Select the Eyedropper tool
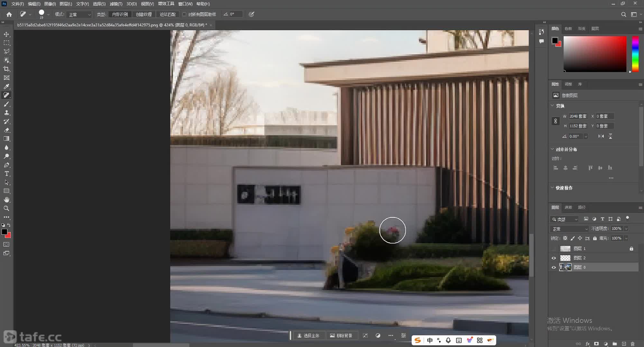Screen dimensions: 644x347 click(6, 86)
